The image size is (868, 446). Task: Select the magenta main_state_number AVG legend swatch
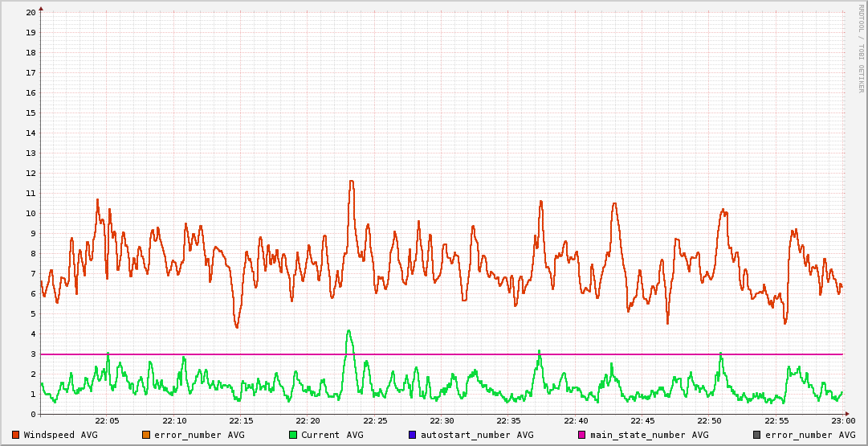(x=582, y=435)
